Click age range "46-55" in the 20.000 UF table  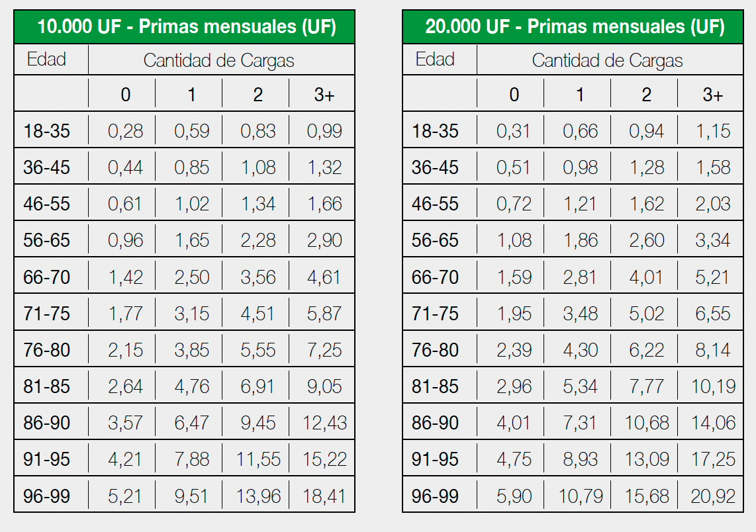435,204
